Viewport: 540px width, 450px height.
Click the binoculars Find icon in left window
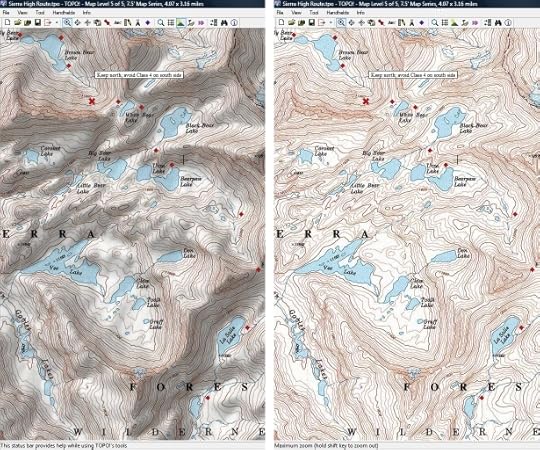coord(224,23)
